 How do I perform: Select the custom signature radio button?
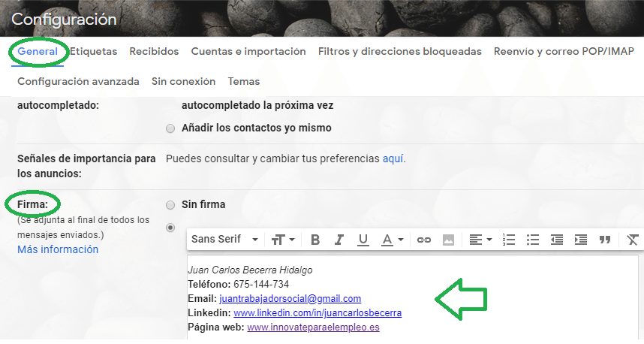tap(170, 228)
